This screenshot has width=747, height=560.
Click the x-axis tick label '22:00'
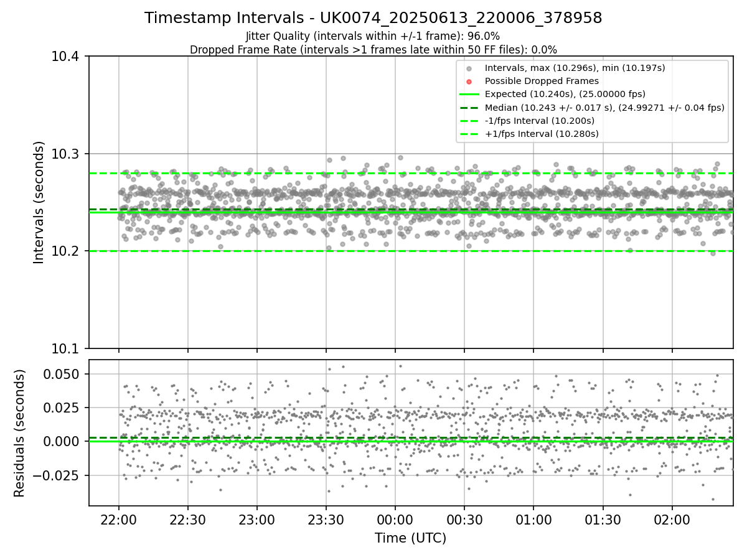(119, 520)
